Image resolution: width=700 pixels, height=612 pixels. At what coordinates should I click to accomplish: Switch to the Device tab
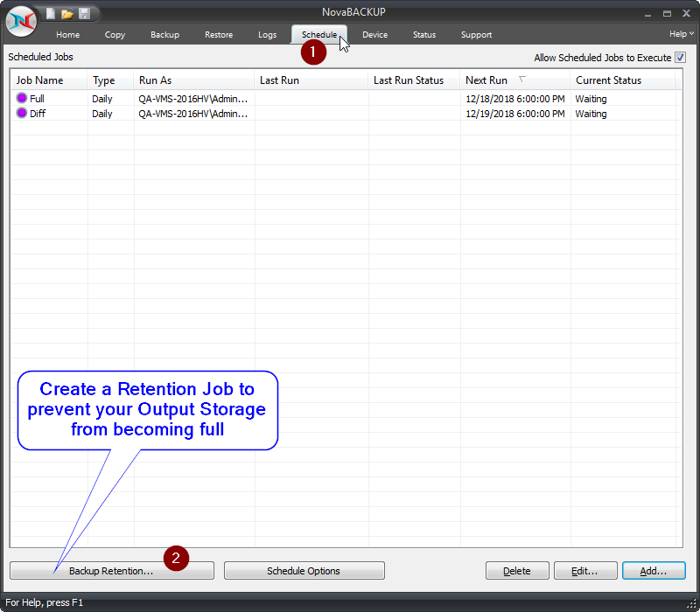point(374,35)
